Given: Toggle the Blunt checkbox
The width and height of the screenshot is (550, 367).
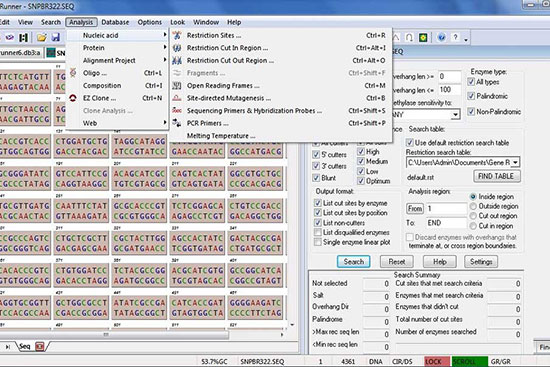Looking at the screenshot, I should (316, 178).
